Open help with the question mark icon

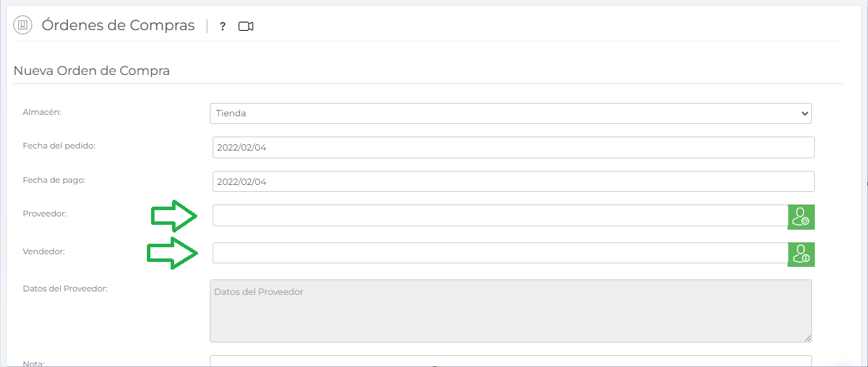coord(222,27)
